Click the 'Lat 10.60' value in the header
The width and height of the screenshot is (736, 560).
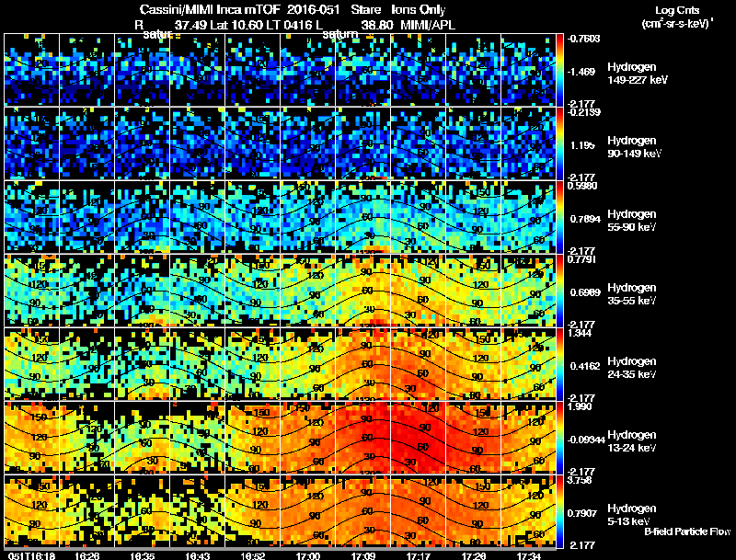pos(241,25)
